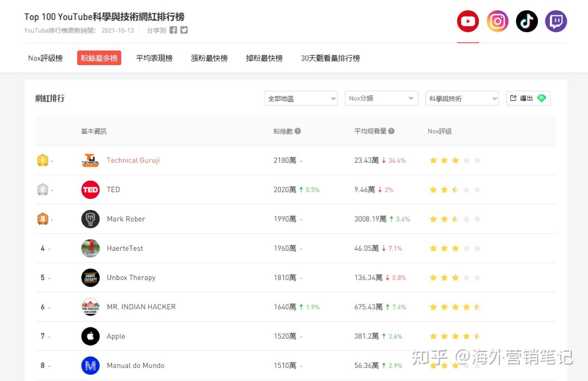Click Apple's star rating
The width and height of the screenshot is (588, 381).
[455, 337]
